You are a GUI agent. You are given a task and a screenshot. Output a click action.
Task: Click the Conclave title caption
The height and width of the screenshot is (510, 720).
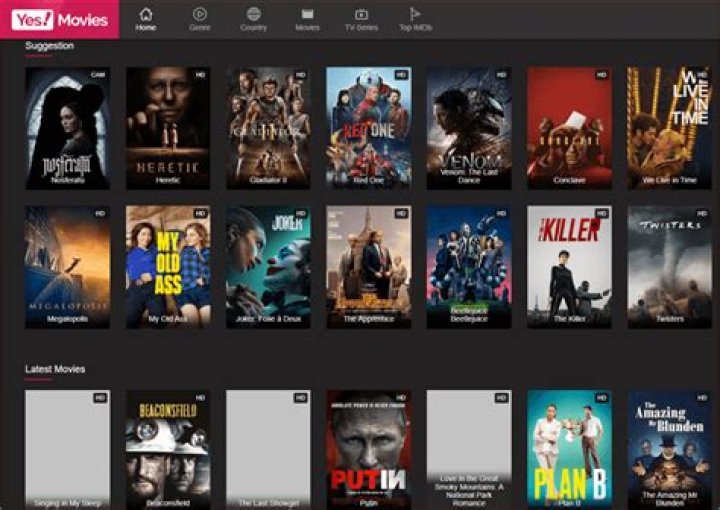click(x=569, y=180)
